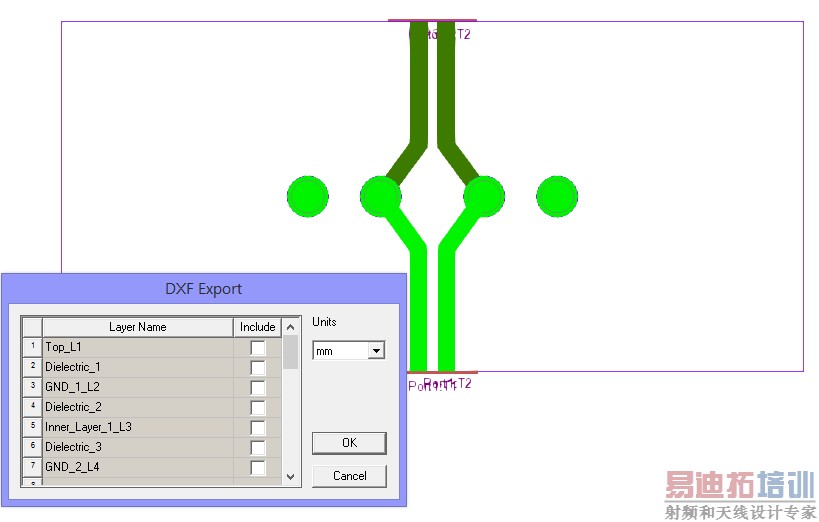Select the Dielectric_3 layer name cell

pyautogui.click(x=138, y=447)
